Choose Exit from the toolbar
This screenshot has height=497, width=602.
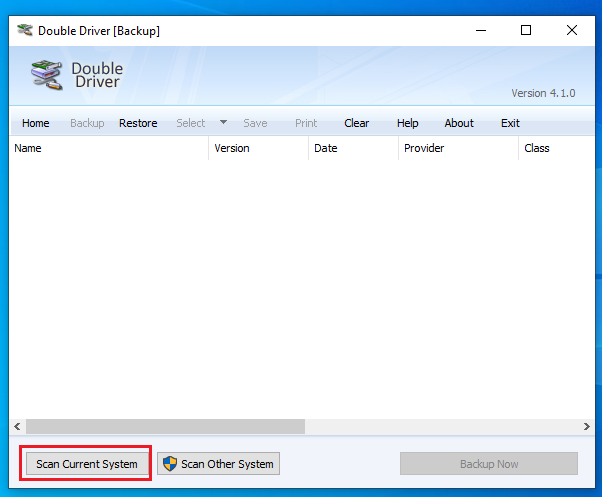(x=510, y=123)
